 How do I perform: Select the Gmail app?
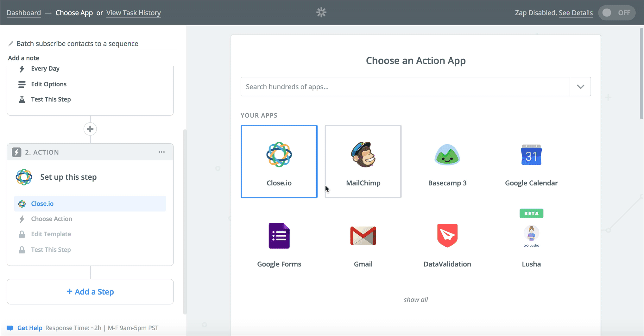coord(363,243)
